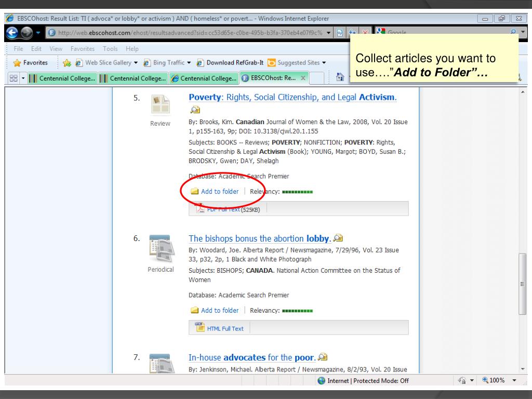Image resolution: width=532 pixels, height=399 pixels.
Task: Preview result 6 with magnifier icon
Action: 338,238
